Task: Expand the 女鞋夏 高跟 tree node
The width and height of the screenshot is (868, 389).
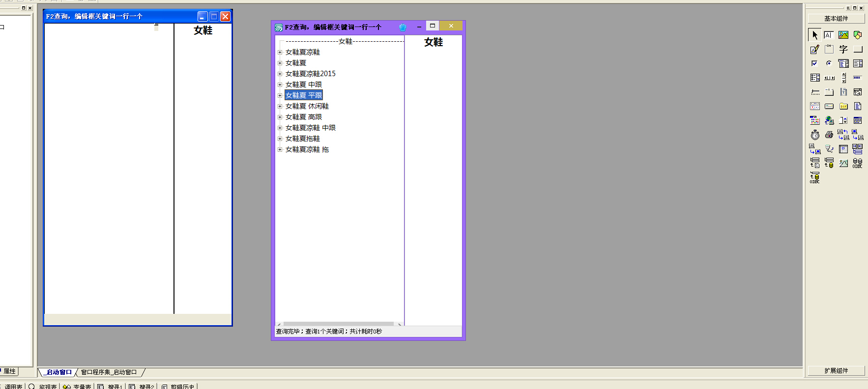Action: [x=280, y=117]
